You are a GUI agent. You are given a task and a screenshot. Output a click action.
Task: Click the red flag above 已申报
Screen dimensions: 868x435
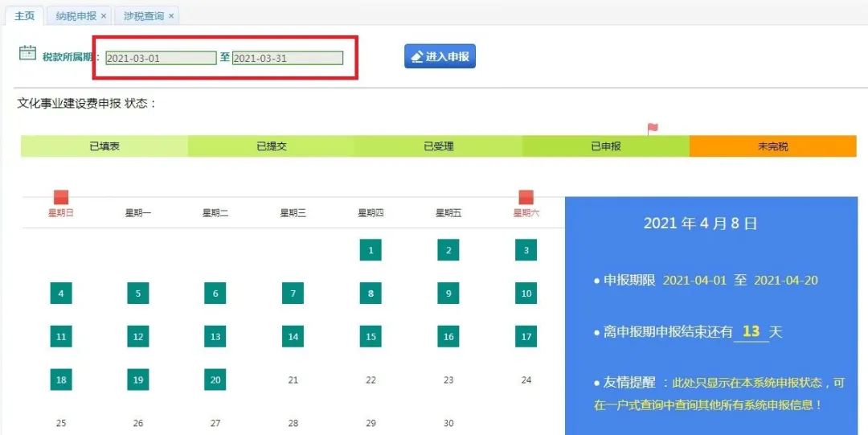pos(653,128)
